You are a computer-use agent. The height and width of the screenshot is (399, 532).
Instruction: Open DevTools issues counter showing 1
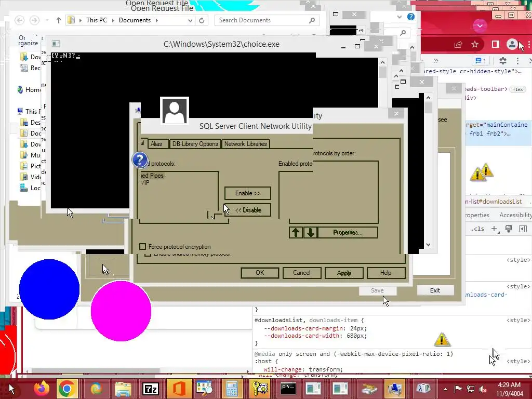[481, 61]
